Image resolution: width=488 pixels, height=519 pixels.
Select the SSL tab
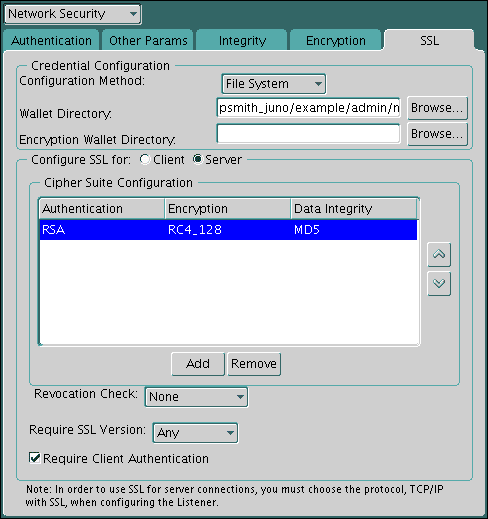point(429,40)
